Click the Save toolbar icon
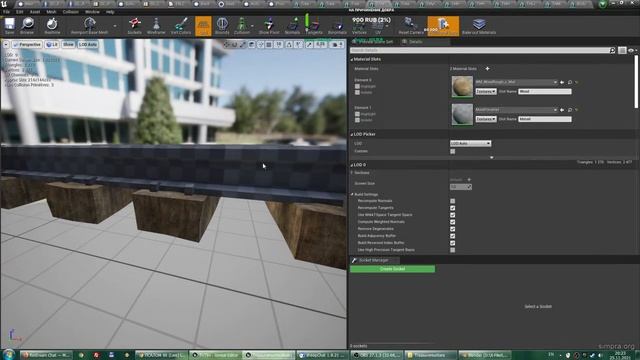640x360 pixels. 9,25
